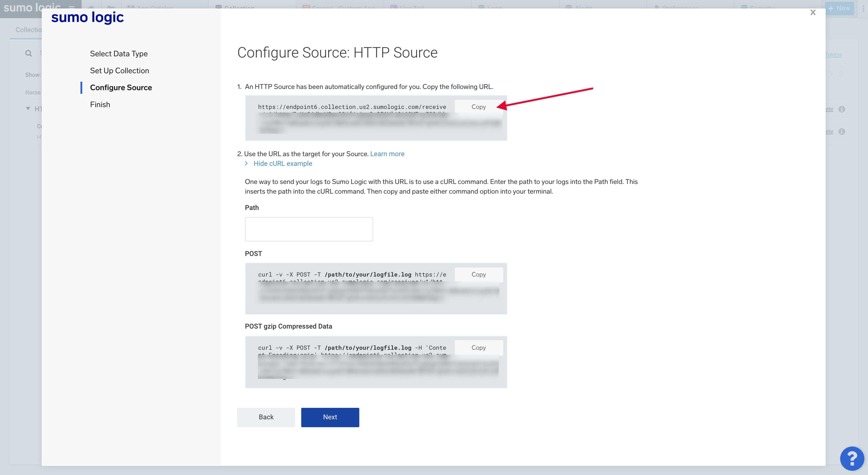This screenshot has width=868, height=475.
Task: Click the first info icon in collector row
Action: tap(842, 109)
